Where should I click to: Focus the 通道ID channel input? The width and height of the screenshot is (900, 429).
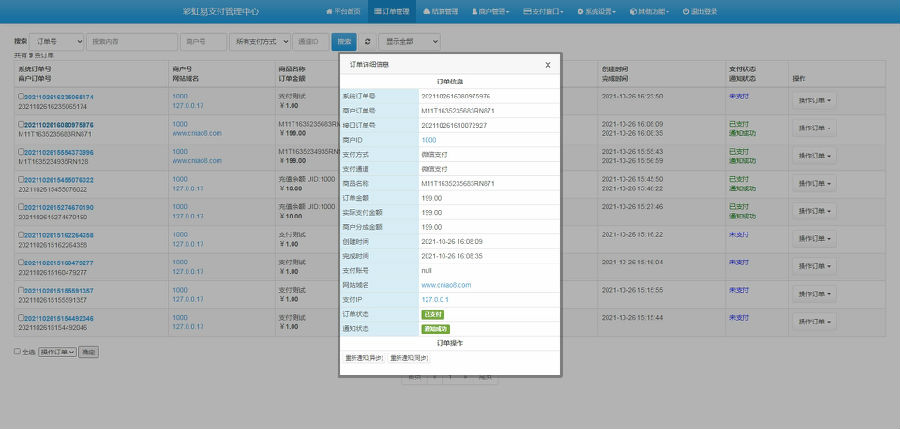[311, 42]
